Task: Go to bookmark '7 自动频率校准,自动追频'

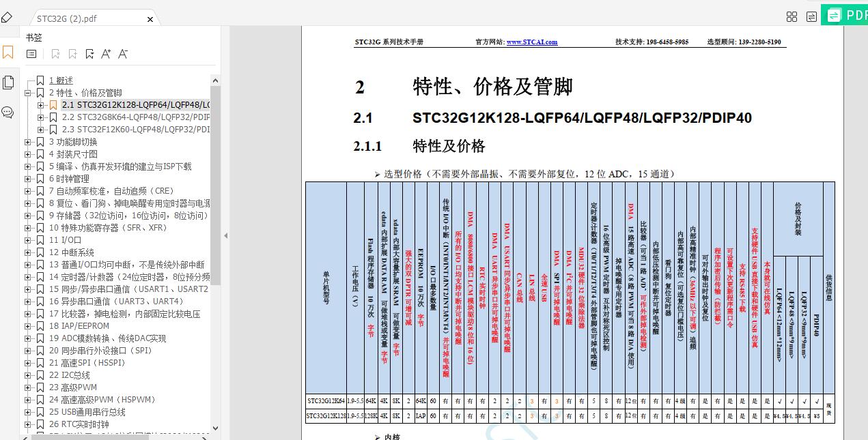Action: [111, 191]
